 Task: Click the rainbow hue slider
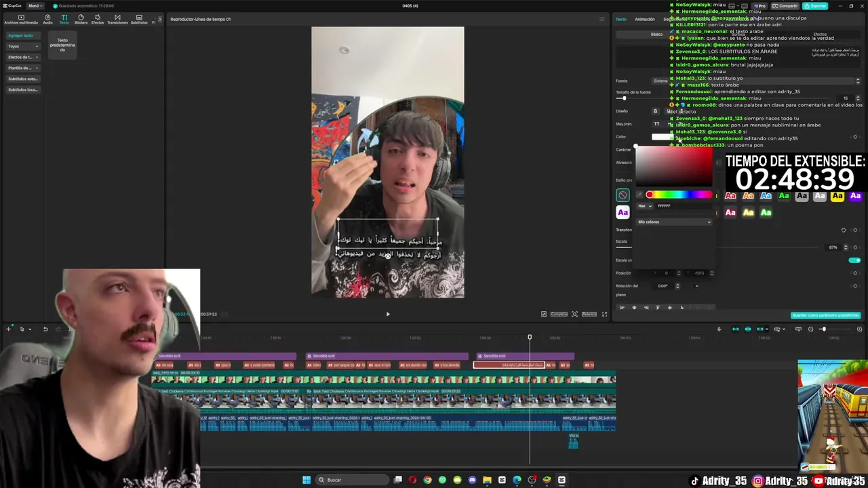[x=679, y=195]
